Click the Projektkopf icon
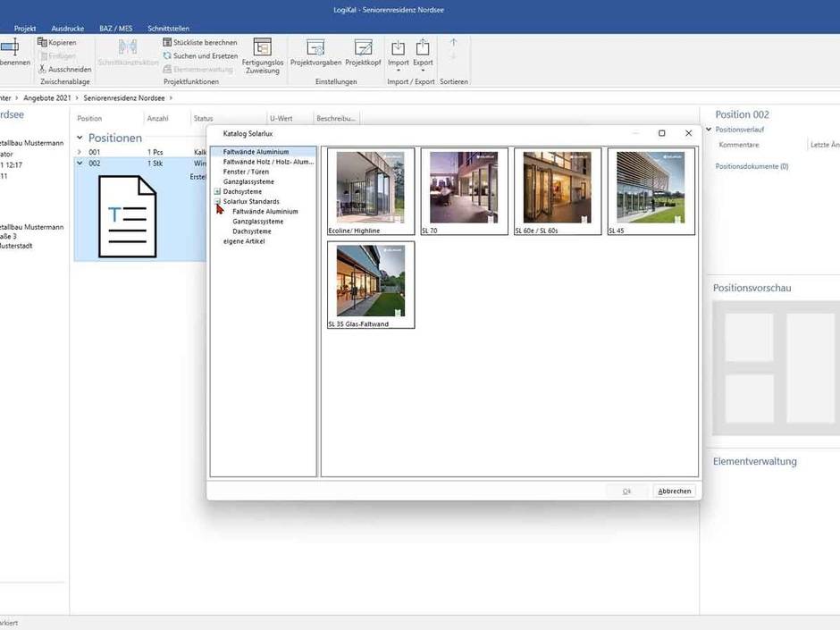This screenshot has height=630, width=840. (363, 48)
